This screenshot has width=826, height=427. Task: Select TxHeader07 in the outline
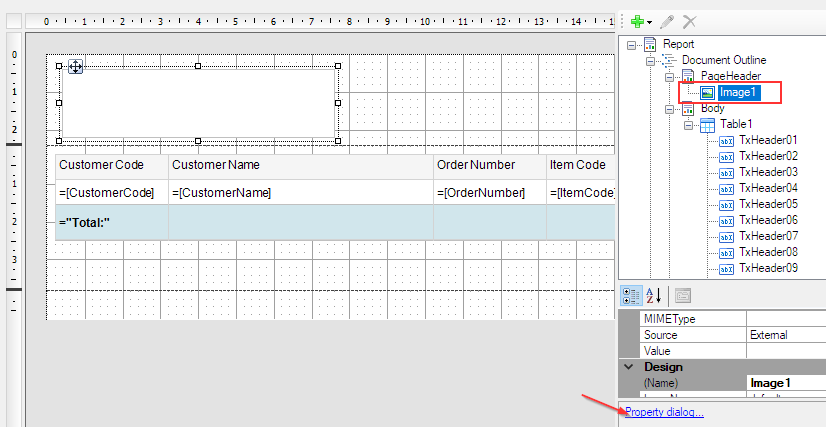[768, 236]
